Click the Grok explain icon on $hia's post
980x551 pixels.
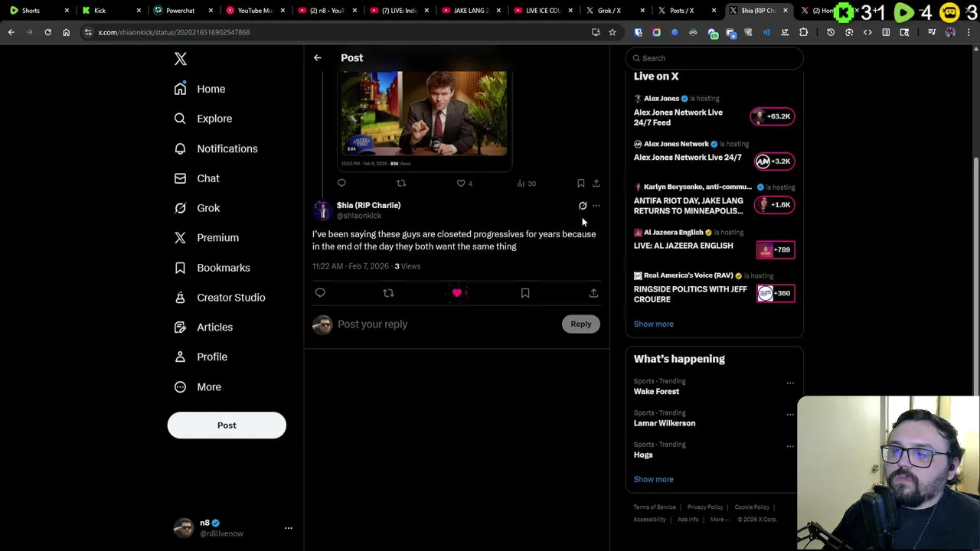(583, 205)
